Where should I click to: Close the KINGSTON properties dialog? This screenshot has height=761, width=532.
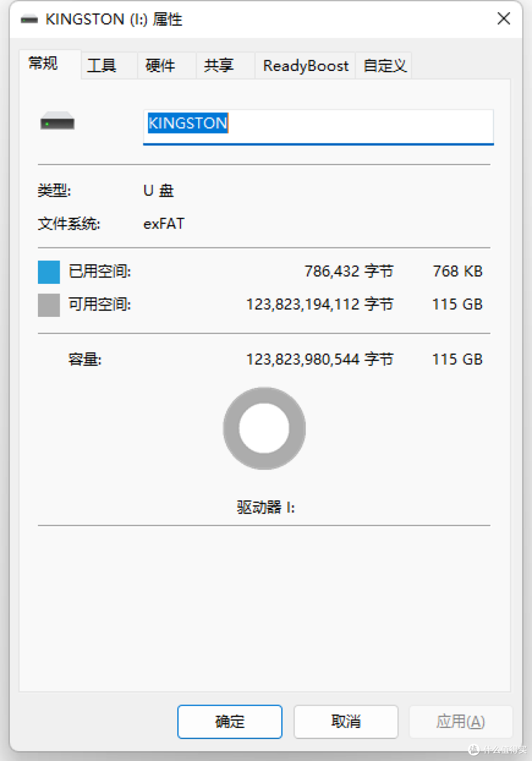pyautogui.click(x=503, y=19)
